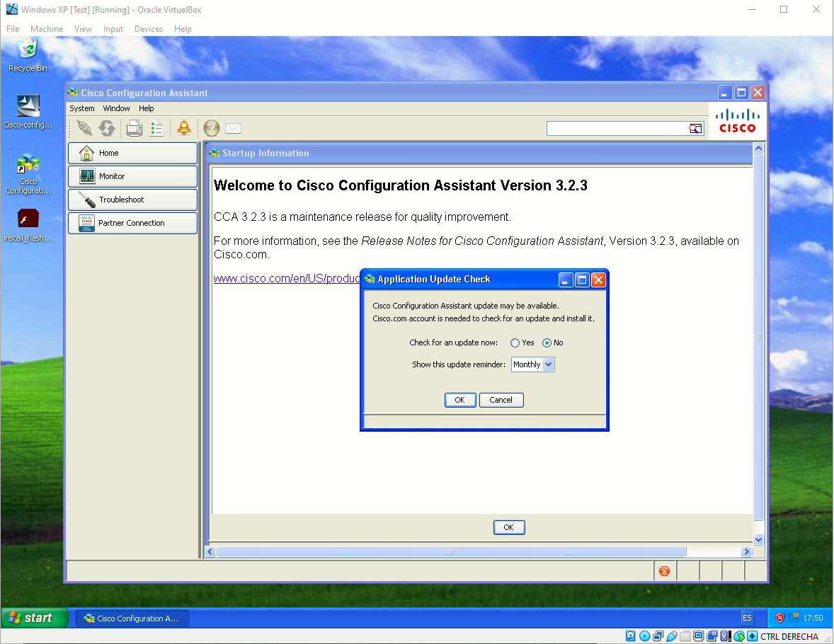834x644 pixels.
Task: Expand the Troubleshoot sidebar section
Action: 132,200
